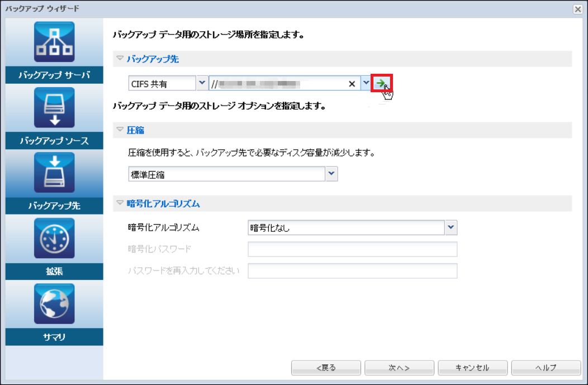Click the 暗号化アルゴリズム section heading link
The width and height of the screenshot is (588, 385).
point(163,203)
